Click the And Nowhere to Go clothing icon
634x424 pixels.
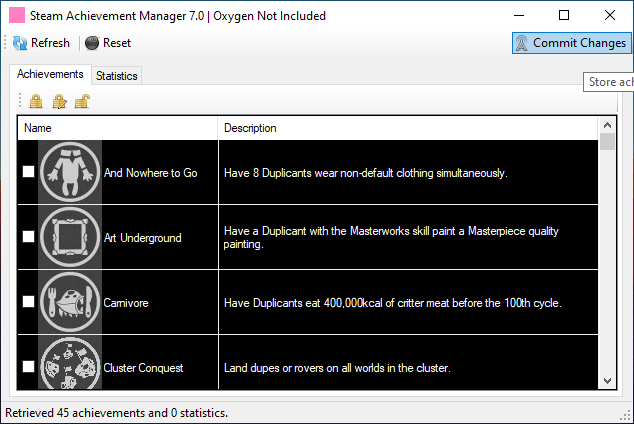point(70,172)
